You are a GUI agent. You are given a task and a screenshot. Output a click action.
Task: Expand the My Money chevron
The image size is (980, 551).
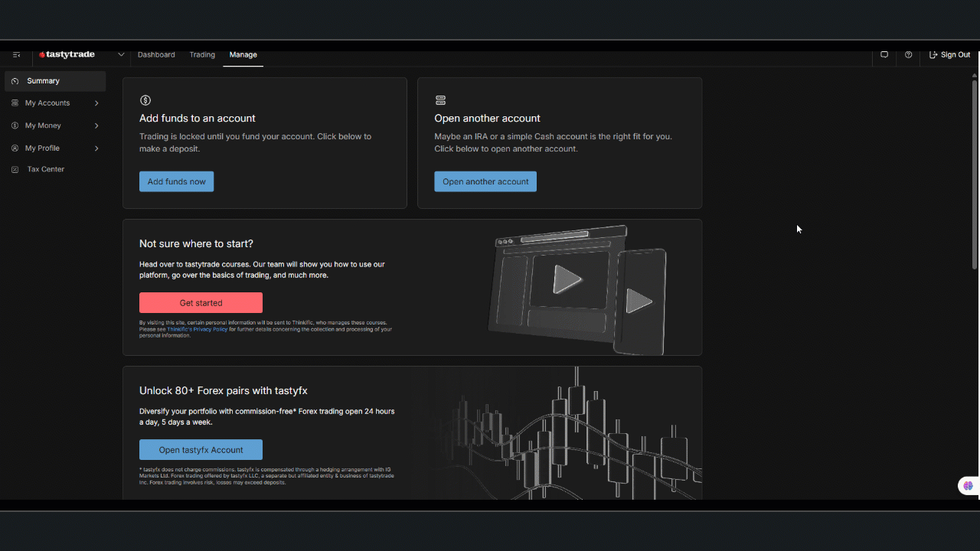(96, 126)
